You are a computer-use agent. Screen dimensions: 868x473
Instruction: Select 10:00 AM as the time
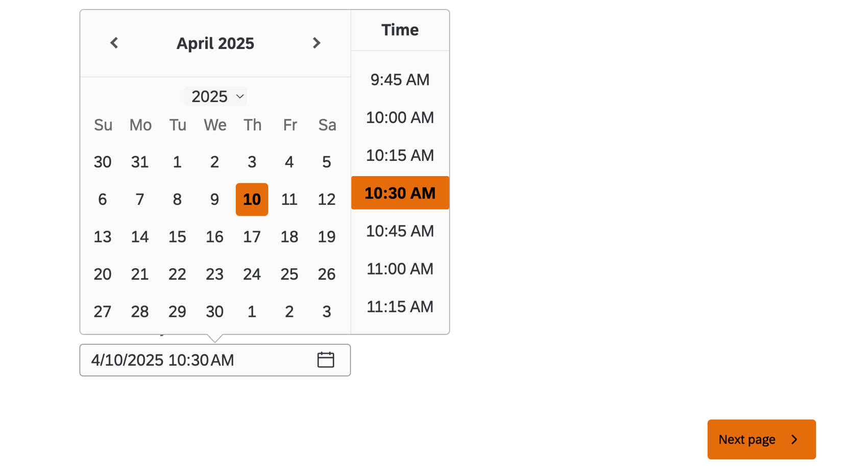click(x=400, y=117)
